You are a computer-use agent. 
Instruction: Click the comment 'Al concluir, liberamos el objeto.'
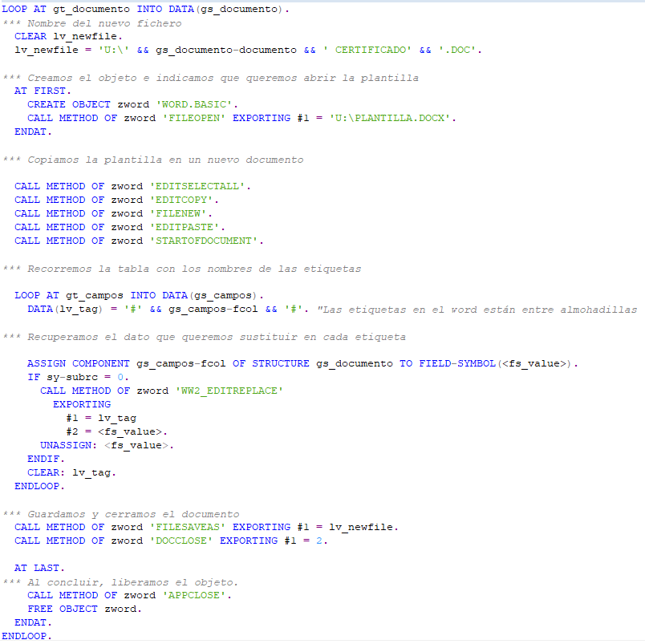120,582
